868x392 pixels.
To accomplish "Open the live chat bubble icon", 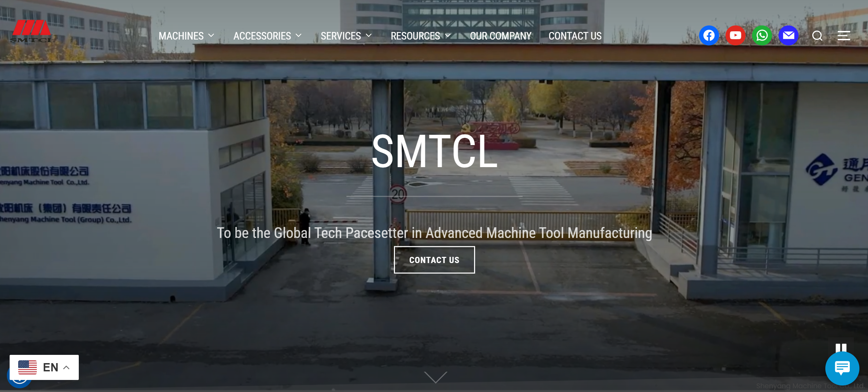I will pyautogui.click(x=842, y=368).
